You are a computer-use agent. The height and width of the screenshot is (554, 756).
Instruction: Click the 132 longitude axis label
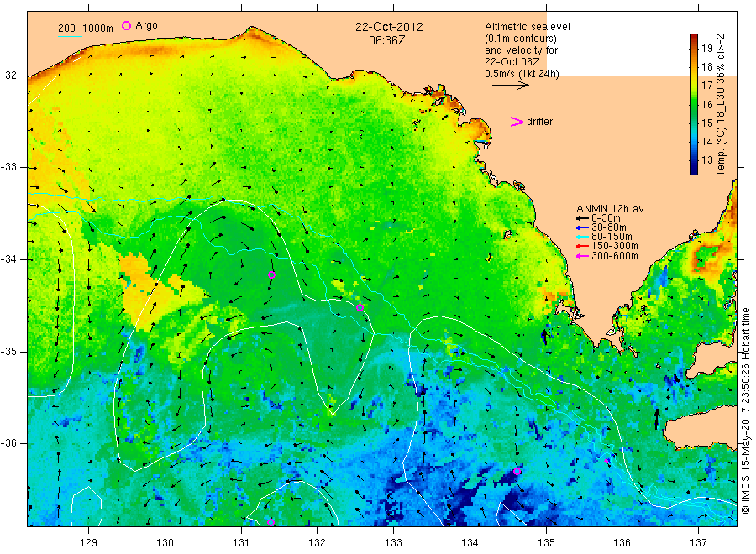(x=318, y=543)
